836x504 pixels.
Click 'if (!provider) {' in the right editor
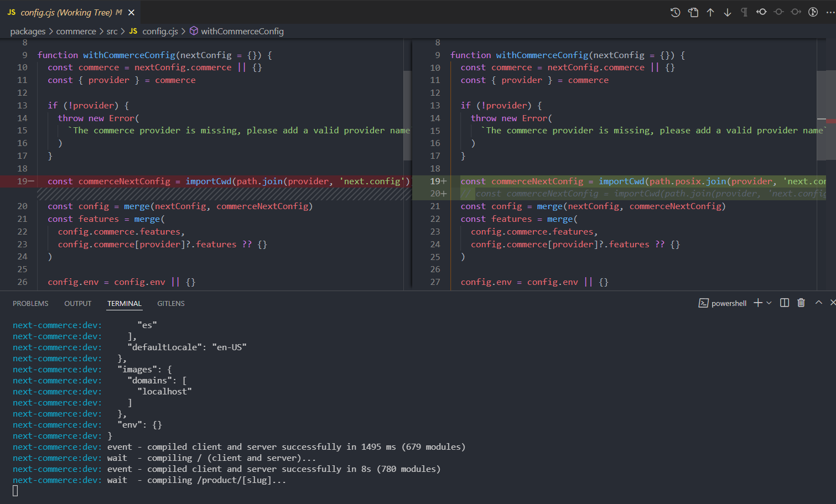[501, 106]
